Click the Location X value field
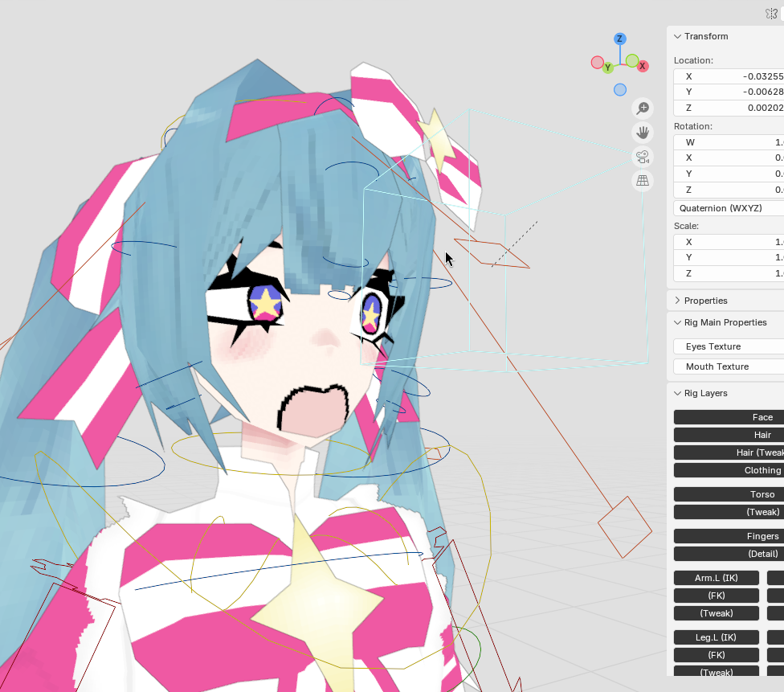Screen dimensions: 784x692 (729, 76)
